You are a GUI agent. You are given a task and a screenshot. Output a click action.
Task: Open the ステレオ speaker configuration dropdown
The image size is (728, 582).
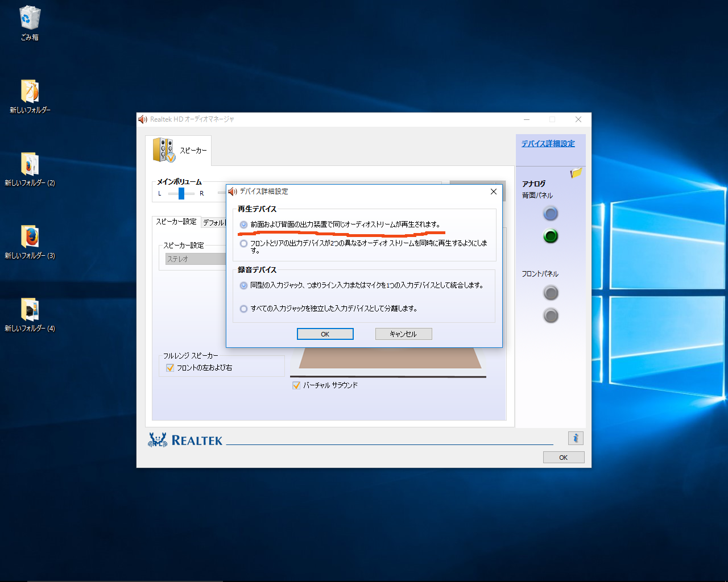pos(196,259)
